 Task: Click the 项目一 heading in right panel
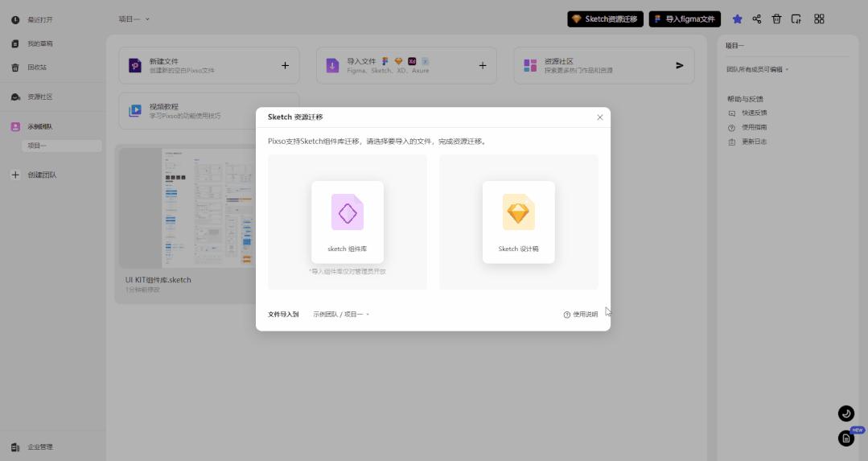pos(734,46)
